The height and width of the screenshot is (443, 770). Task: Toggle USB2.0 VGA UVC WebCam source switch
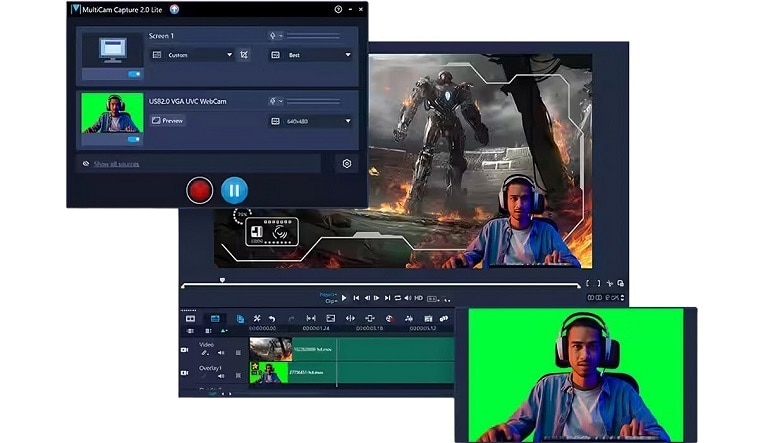134,139
